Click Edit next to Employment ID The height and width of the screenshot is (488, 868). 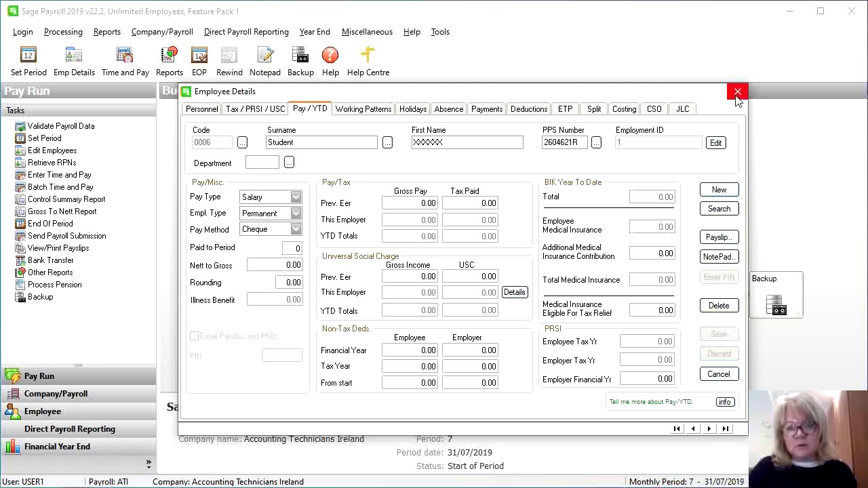point(715,143)
